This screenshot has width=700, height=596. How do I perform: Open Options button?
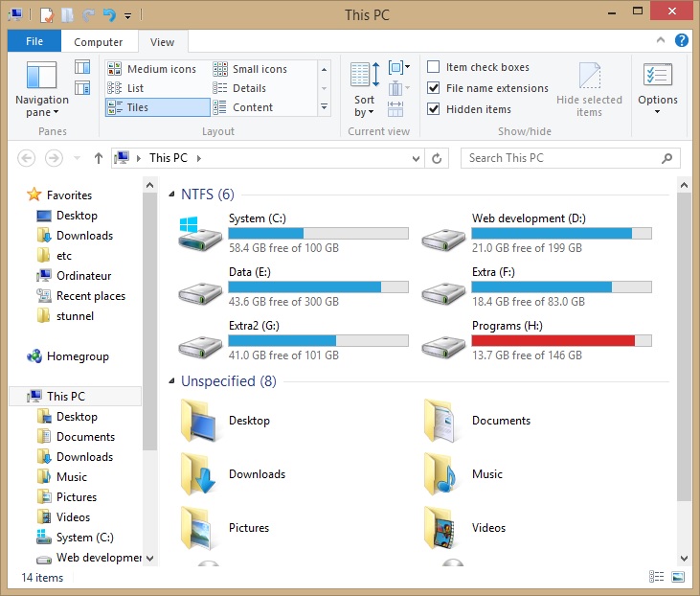[x=658, y=89]
